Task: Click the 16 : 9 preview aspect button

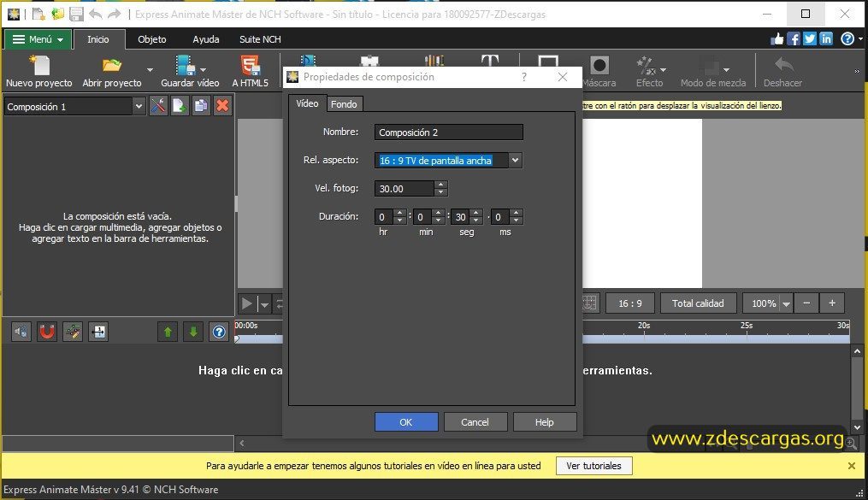Action: 630,303
